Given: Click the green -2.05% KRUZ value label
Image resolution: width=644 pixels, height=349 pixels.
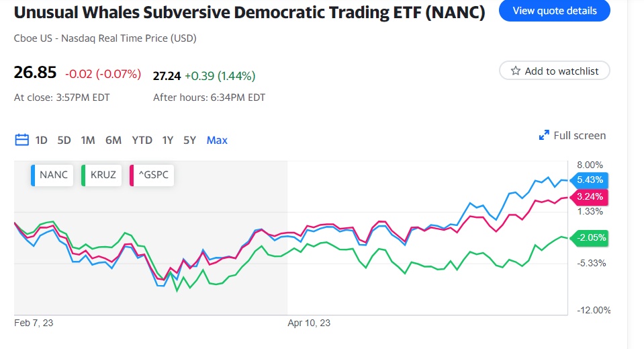Looking at the screenshot, I should [589, 237].
